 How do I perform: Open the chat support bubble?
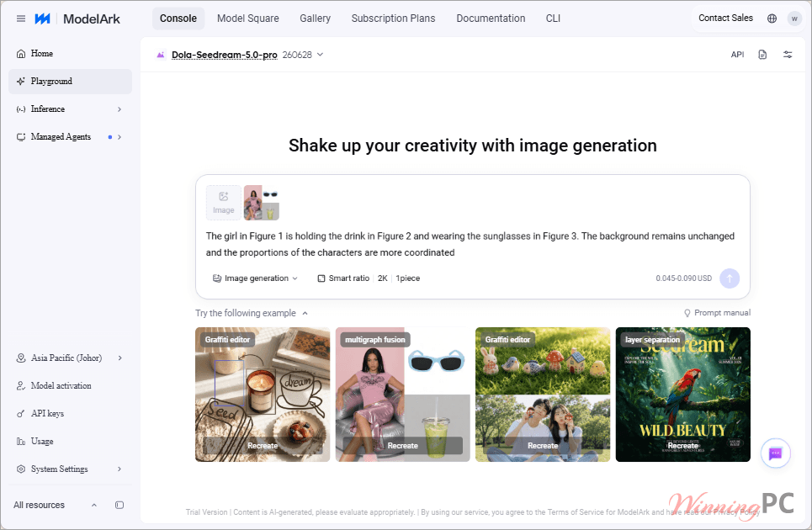(775, 453)
